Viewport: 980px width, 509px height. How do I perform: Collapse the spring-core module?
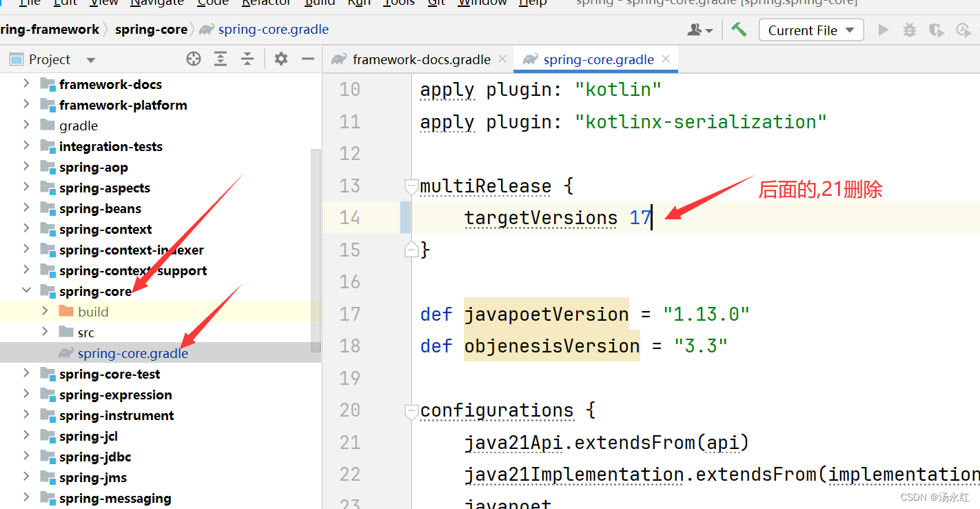tap(26, 291)
